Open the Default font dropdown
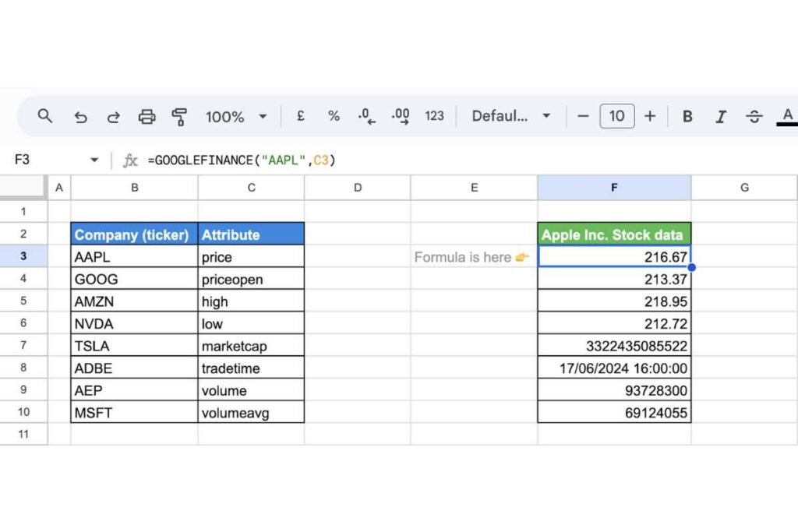The width and height of the screenshot is (798, 532). tap(511, 116)
